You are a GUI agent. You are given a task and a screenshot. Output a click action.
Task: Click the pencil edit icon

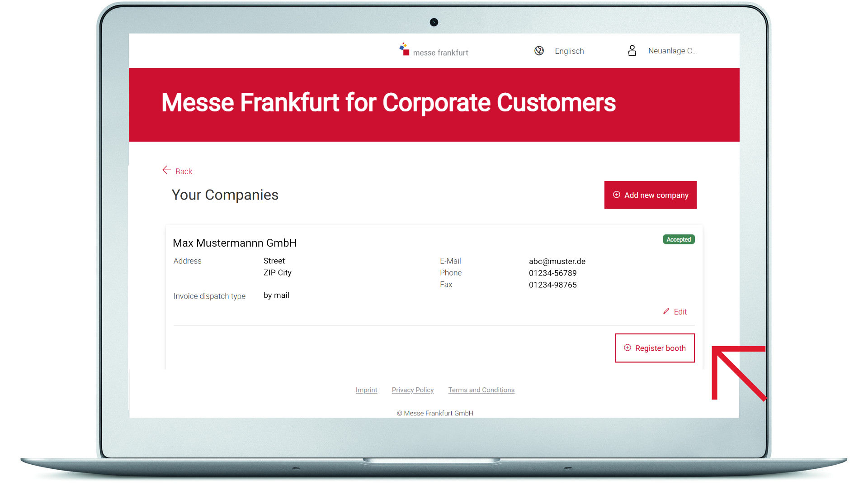point(666,311)
